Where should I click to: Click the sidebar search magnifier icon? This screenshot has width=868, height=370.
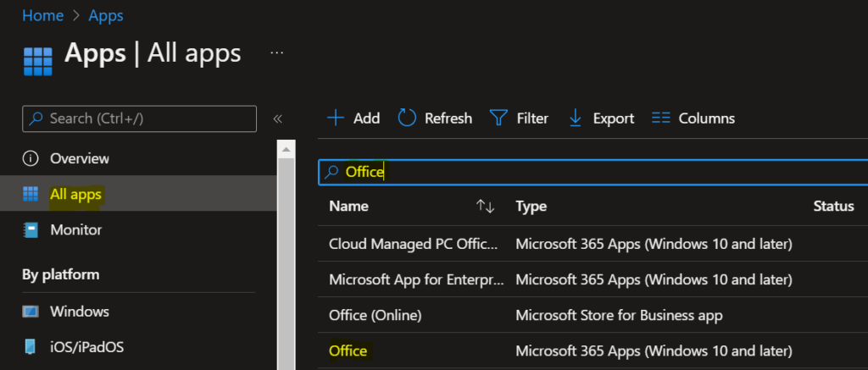36,119
